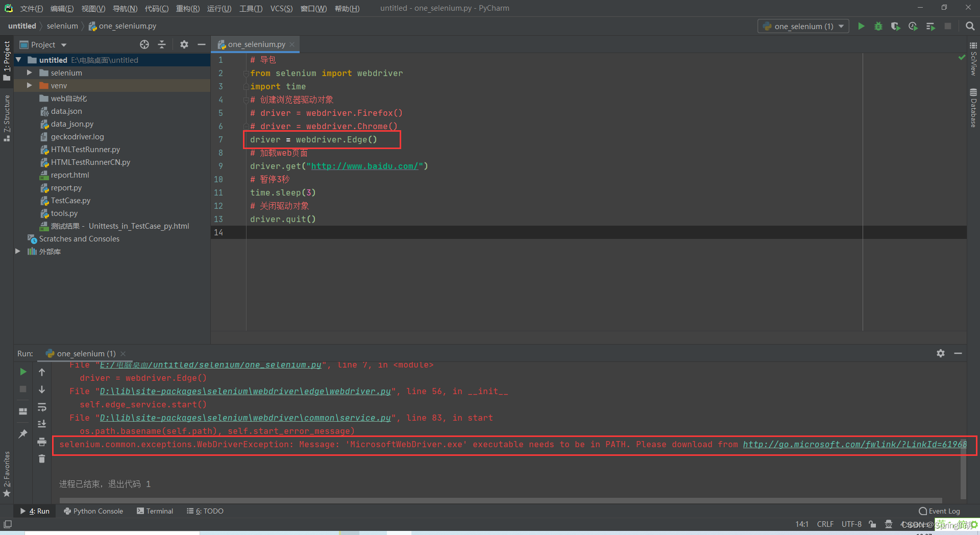
Task: Toggle scroll to end in the Run console
Action: 42,424
